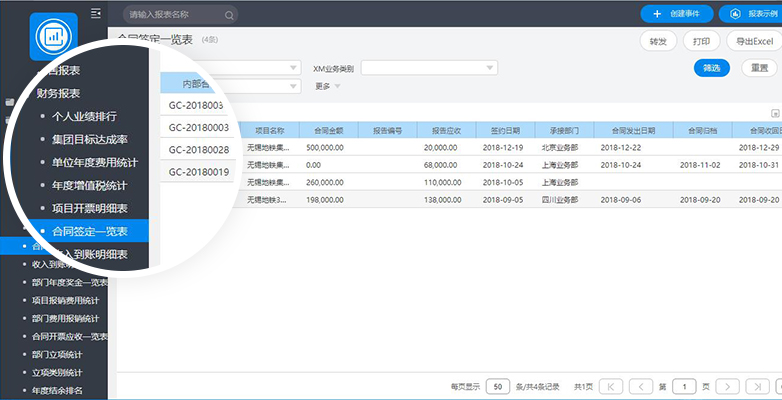782x400 pixels.
Task: Click the report name search field
Action: (x=180, y=15)
